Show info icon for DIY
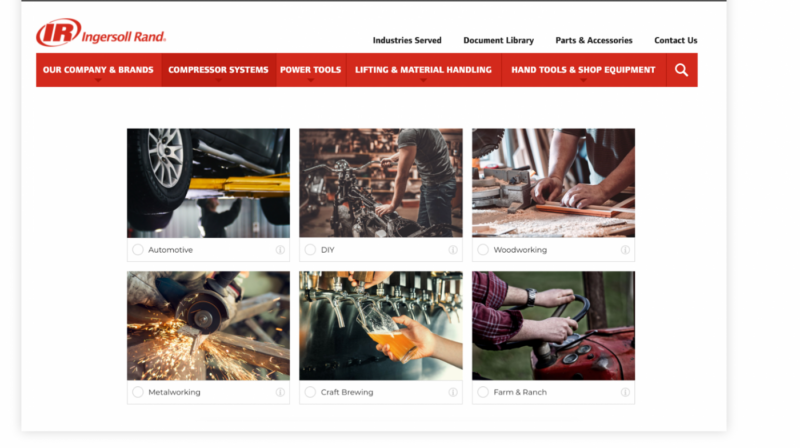The image size is (800, 448). tap(453, 250)
